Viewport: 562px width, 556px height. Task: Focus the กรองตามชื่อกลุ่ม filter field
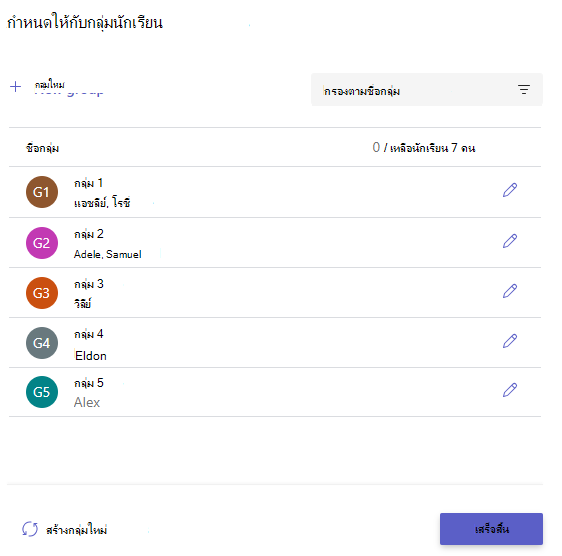pos(427,90)
